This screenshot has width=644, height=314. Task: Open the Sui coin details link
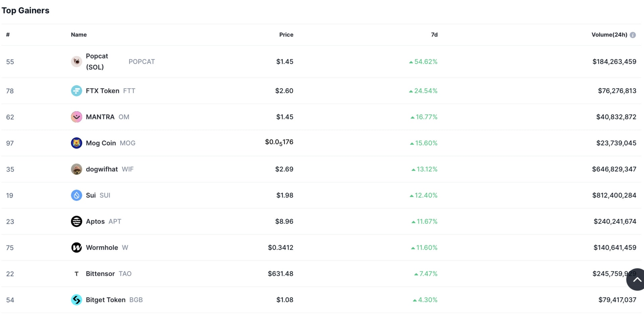pos(91,195)
